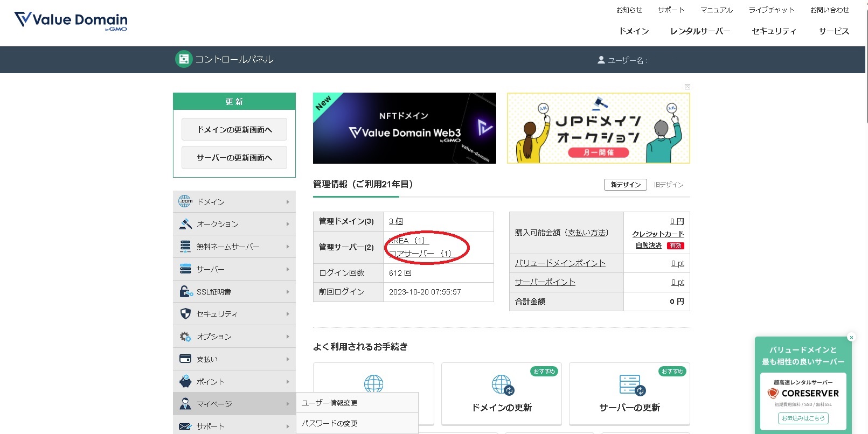Click the Value Domain Web3 NFT banner
The width and height of the screenshot is (868, 434).
pyautogui.click(x=405, y=128)
